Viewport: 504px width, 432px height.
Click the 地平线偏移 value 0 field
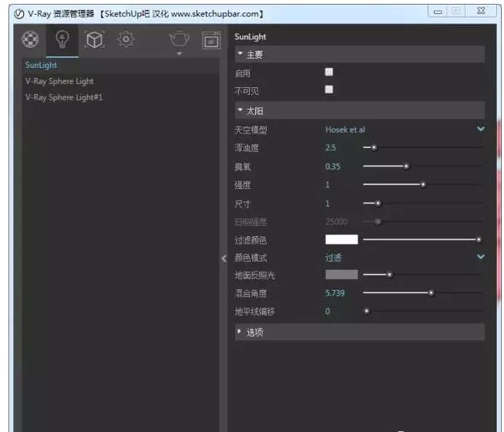pos(328,311)
